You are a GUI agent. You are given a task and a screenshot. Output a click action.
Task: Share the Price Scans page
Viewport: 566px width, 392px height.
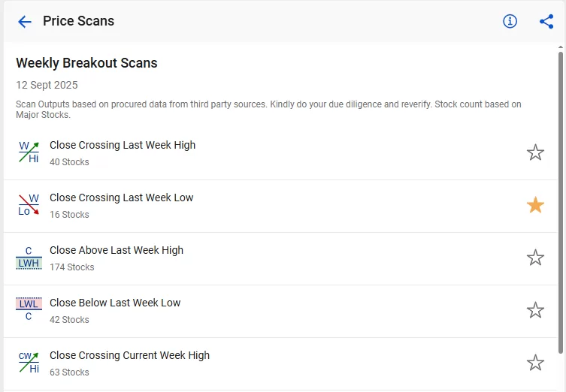coord(546,21)
